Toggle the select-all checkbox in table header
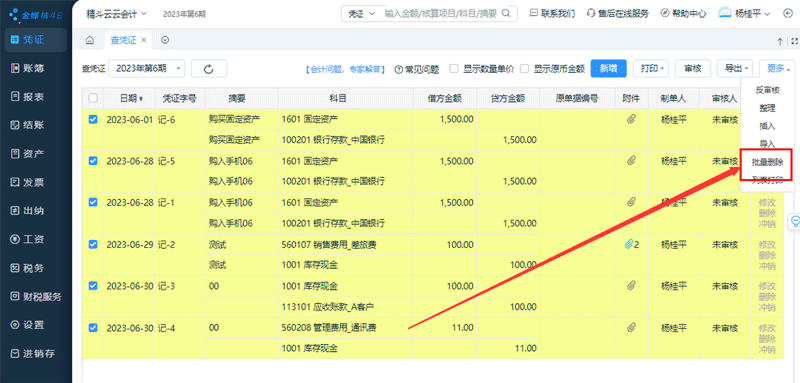 click(93, 98)
